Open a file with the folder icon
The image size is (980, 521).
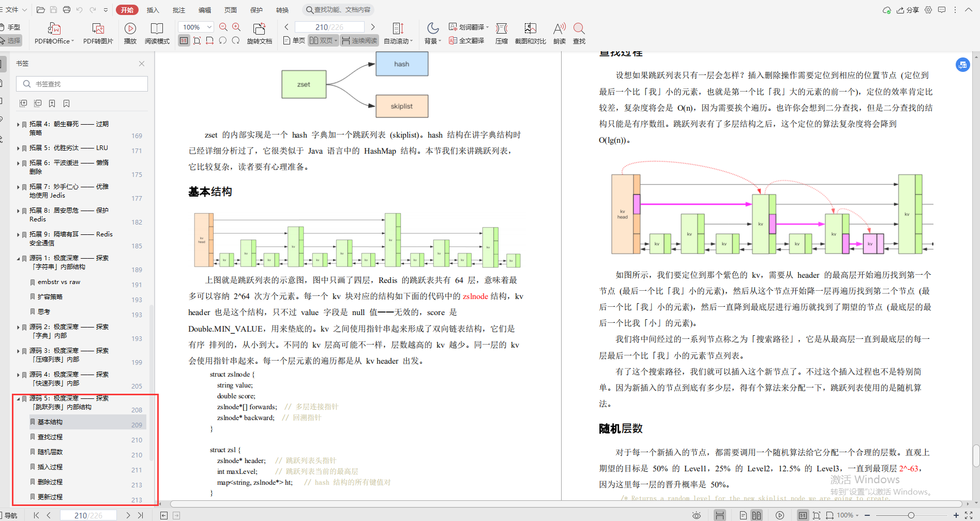40,10
